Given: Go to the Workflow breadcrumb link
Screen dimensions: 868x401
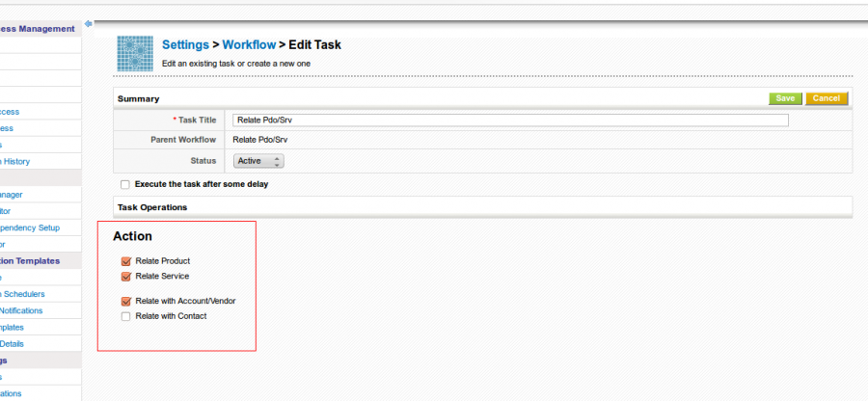Looking at the screenshot, I should tap(248, 44).
